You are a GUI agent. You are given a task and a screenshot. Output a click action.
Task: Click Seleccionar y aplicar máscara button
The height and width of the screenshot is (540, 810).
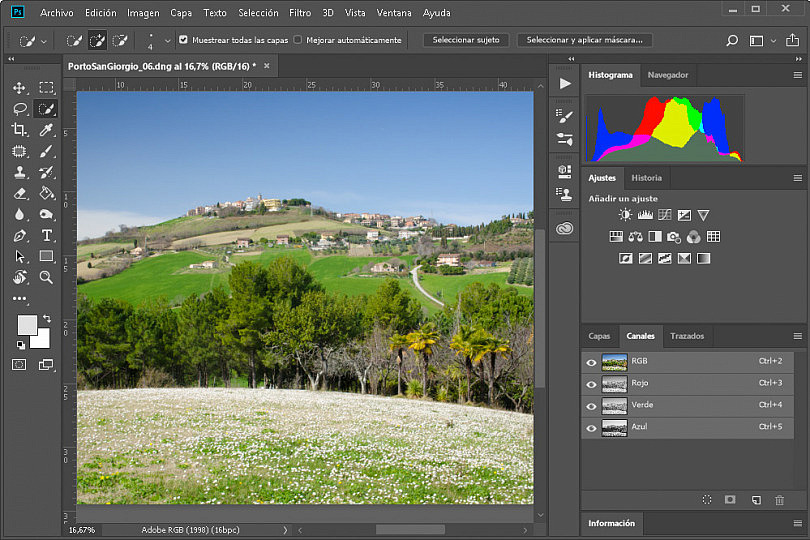pyautogui.click(x=584, y=40)
